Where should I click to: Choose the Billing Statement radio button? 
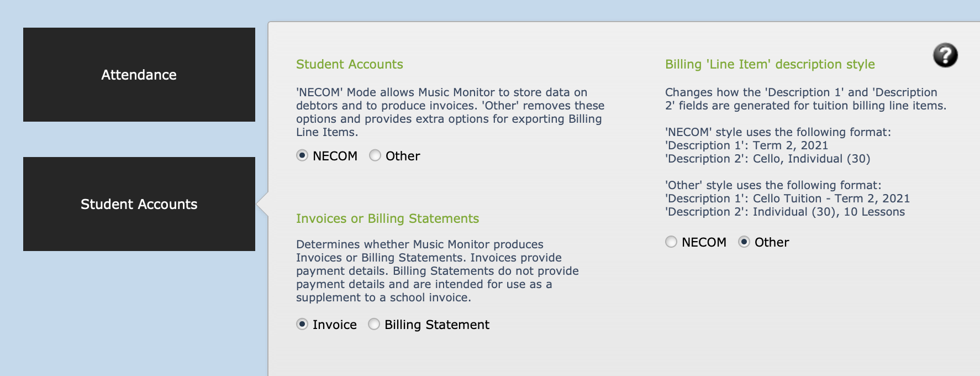tap(374, 324)
